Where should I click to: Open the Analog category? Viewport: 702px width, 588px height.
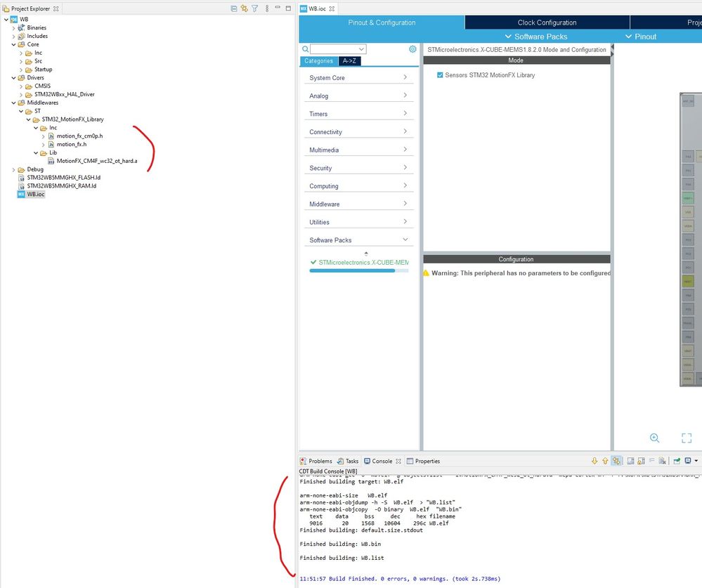[x=358, y=96]
